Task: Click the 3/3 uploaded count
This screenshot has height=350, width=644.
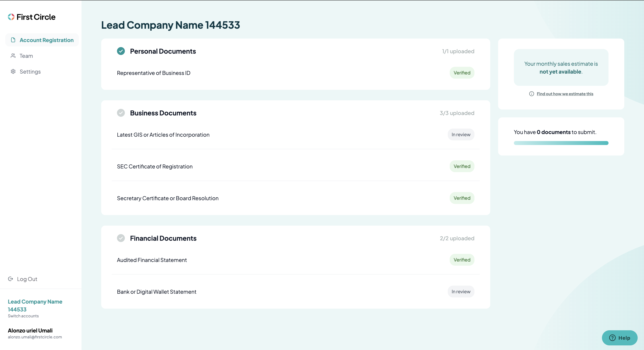Action: (457, 113)
